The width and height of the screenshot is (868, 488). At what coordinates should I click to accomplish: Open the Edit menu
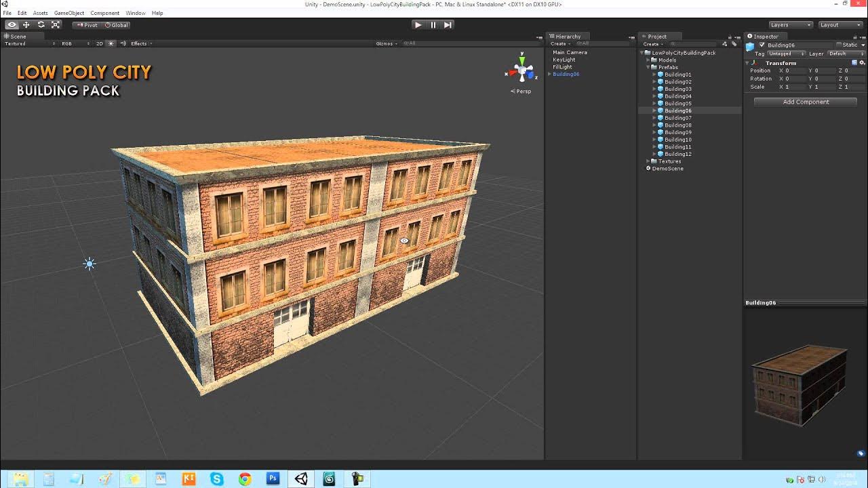coord(22,13)
